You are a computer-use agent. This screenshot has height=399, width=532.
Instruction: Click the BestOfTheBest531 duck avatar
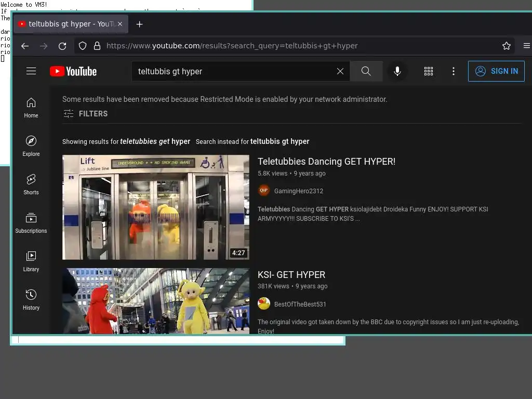point(263,303)
